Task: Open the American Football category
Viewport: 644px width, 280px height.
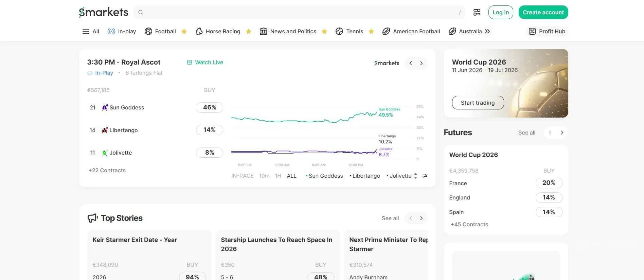Action: 411,31
